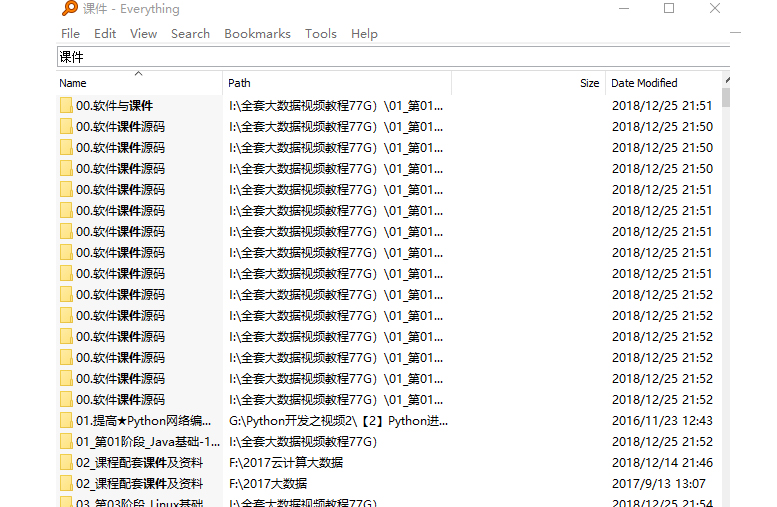Click the vertical scrollbar track of results list

(726, 300)
